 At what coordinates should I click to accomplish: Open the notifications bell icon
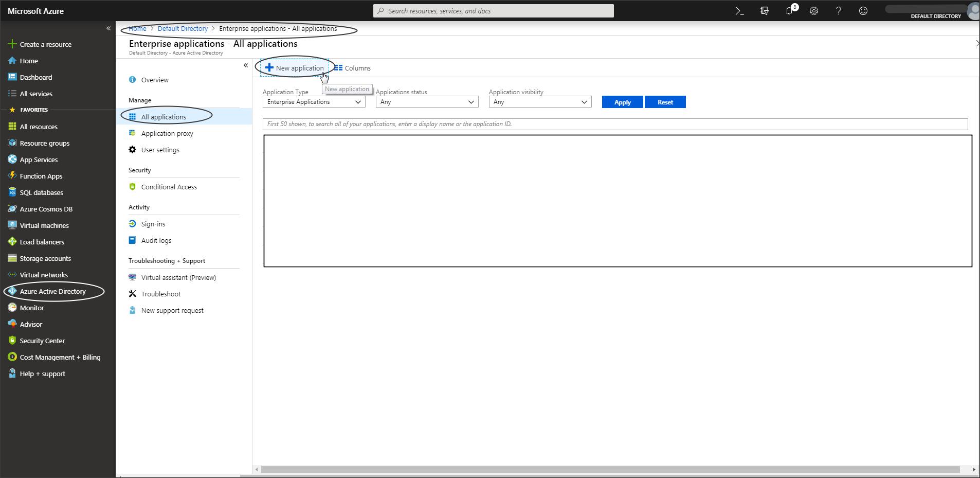(789, 11)
